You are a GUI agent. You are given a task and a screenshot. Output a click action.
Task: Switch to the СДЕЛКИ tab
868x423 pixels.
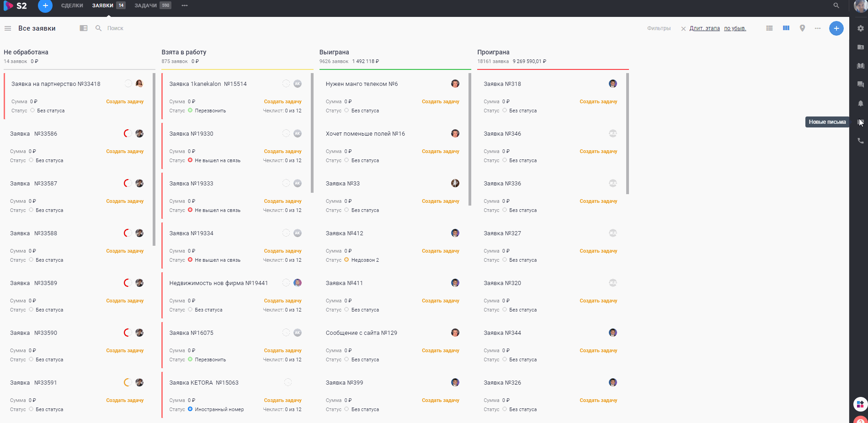(71, 5)
